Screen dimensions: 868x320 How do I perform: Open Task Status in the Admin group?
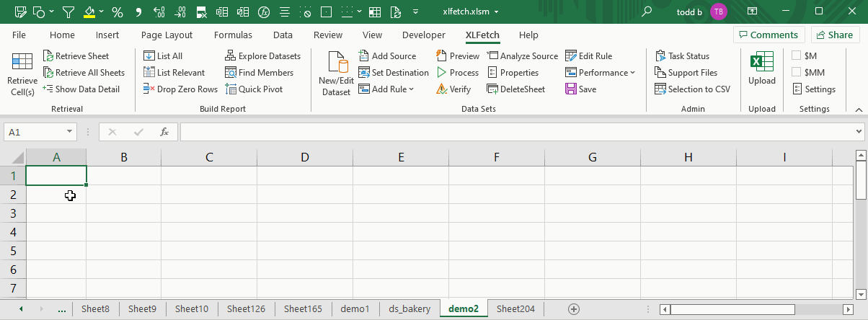click(682, 56)
